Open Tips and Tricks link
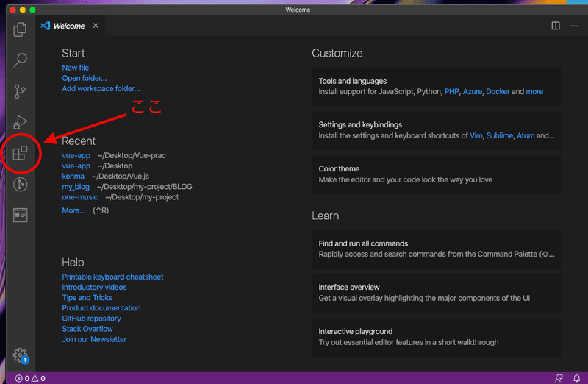588x384 pixels. point(87,298)
